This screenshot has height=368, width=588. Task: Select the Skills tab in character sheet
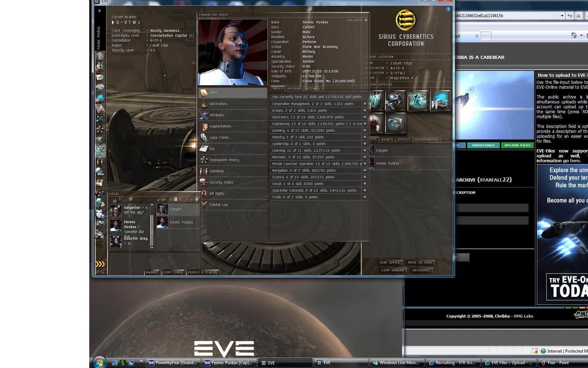(x=278, y=88)
